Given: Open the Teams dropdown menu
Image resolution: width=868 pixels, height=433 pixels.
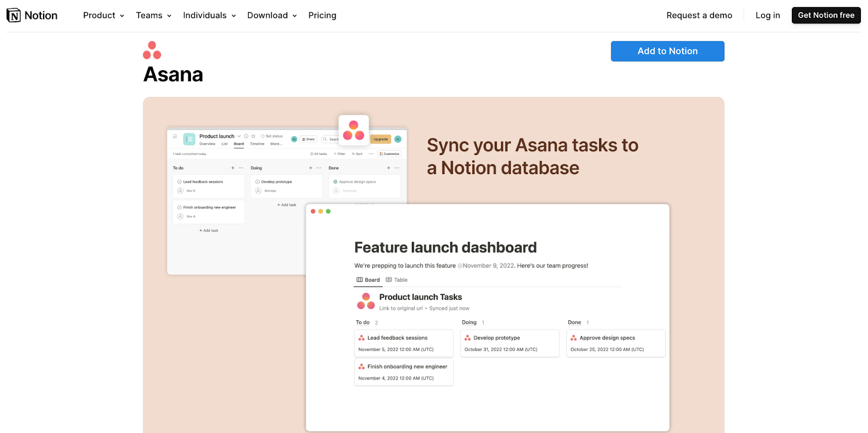Looking at the screenshot, I should pos(153,15).
